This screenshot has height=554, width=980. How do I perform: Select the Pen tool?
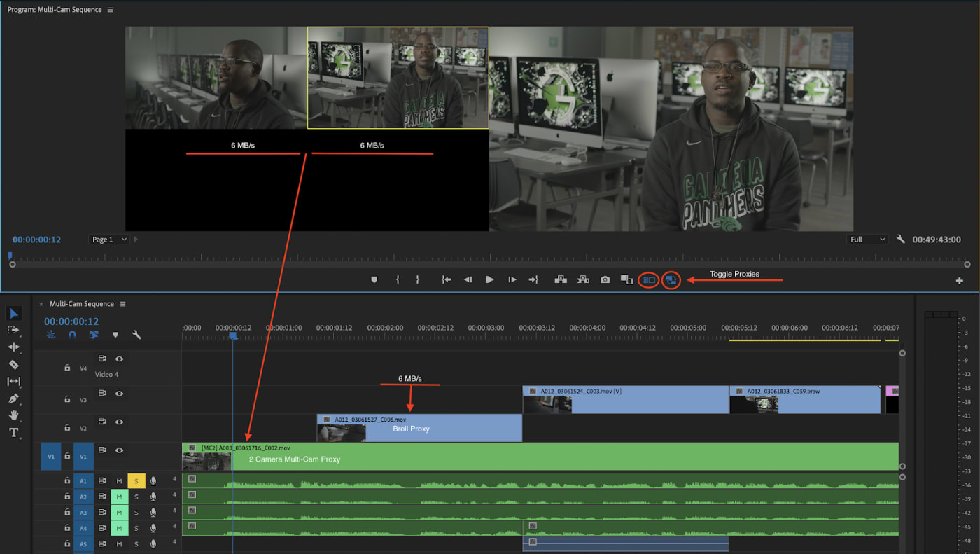15,396
